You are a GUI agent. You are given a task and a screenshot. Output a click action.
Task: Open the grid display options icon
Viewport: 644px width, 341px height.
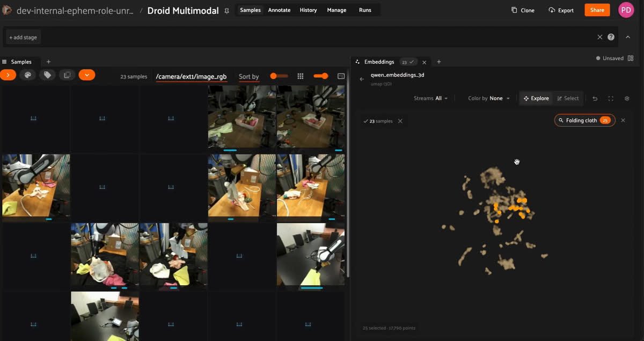(x=301, y=76)
